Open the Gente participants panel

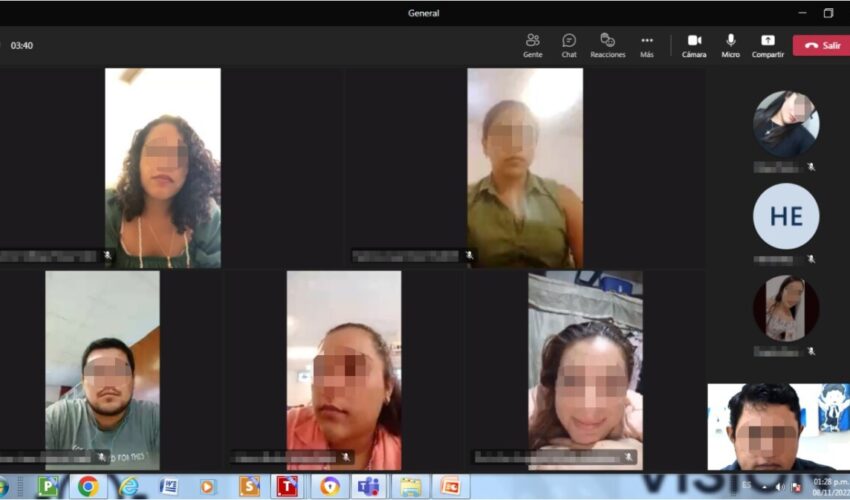point(532,46)
